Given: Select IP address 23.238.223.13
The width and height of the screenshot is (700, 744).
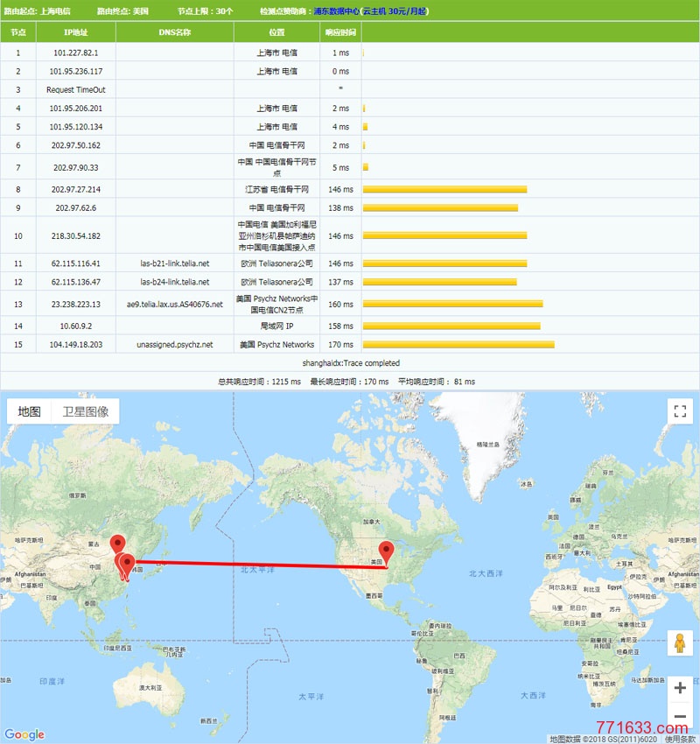Looking at the screenshot, I should click(x=76, y=304).
